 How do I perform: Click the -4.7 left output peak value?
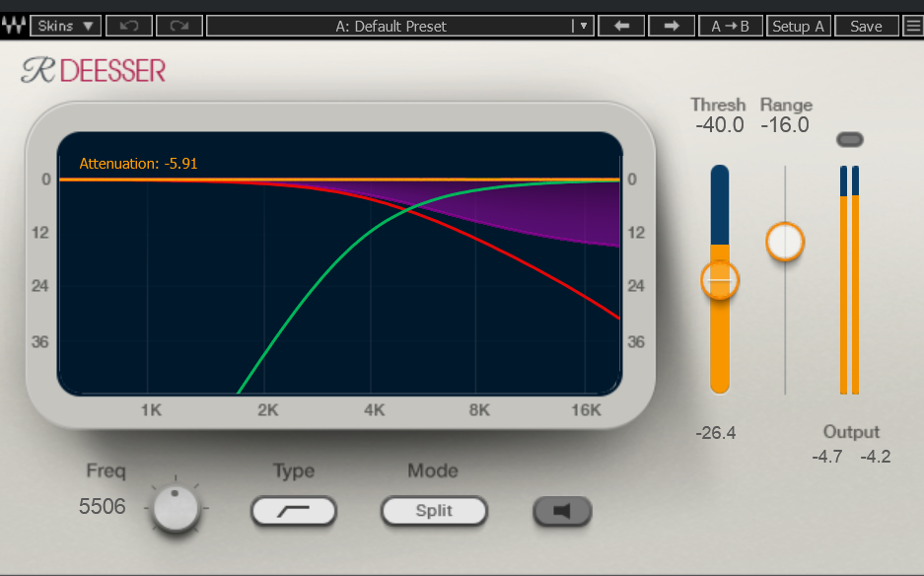tap(827, 457)
